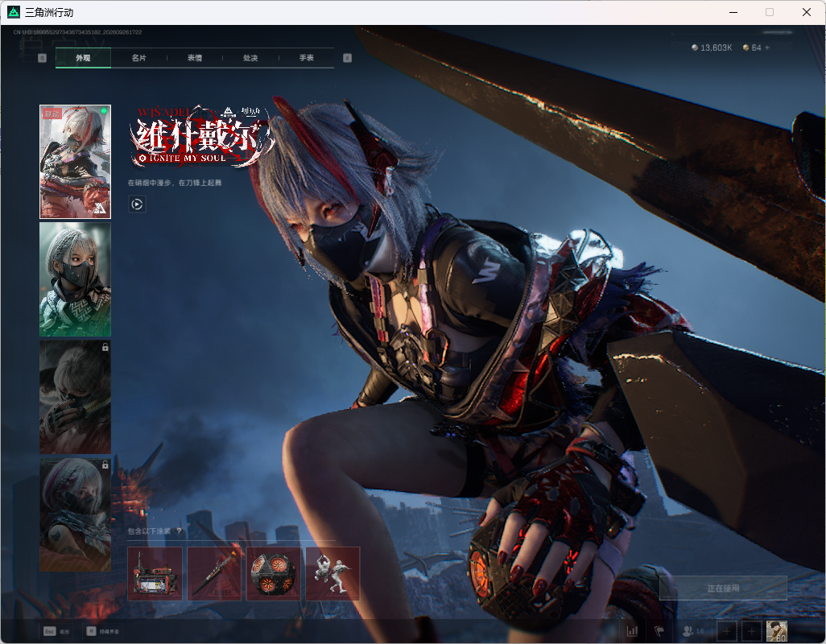826x644 pixels.
Task: View the included red safe-box item
Action: (155, 573)
